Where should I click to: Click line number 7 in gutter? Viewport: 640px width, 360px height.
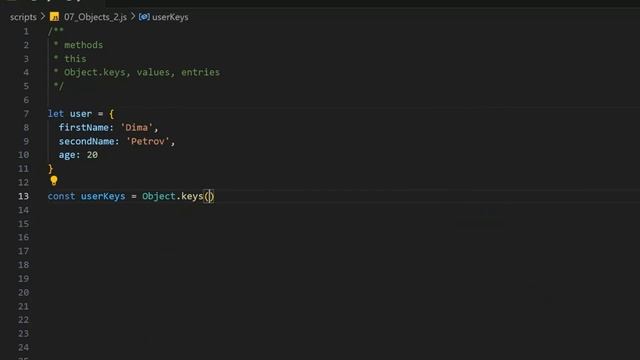coord(26,114)
